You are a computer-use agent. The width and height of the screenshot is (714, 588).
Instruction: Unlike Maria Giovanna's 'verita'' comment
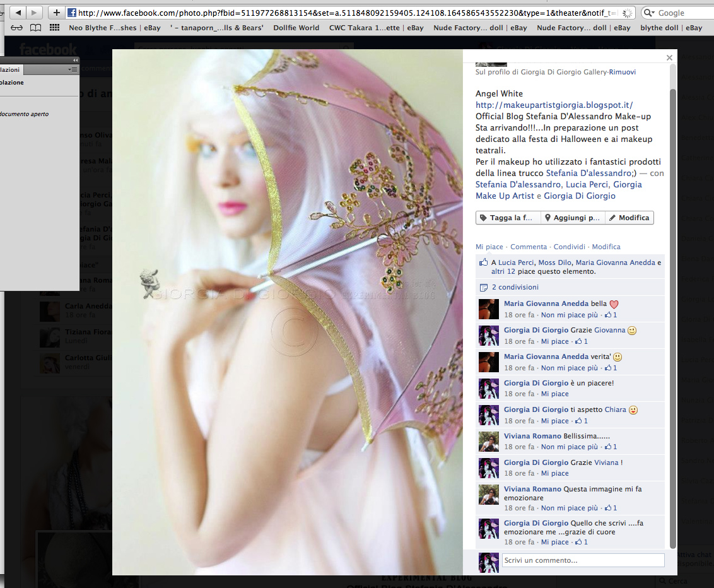coord(569,368)
